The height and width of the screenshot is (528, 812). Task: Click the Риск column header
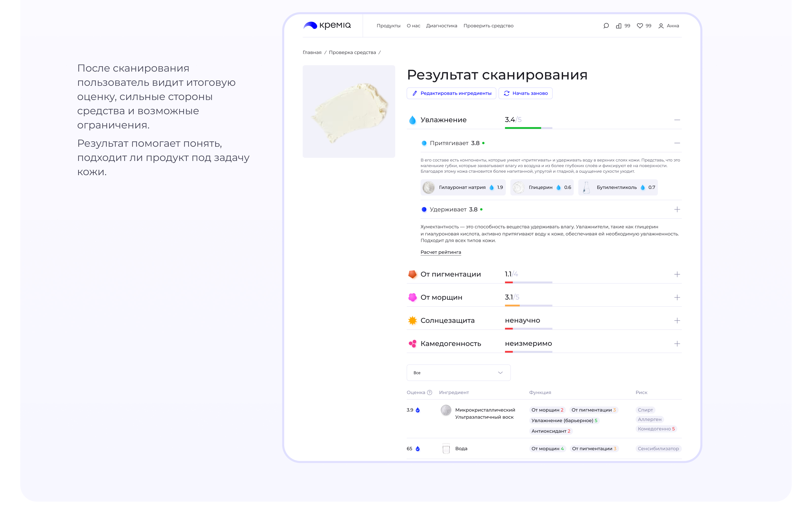click(641, 392)
